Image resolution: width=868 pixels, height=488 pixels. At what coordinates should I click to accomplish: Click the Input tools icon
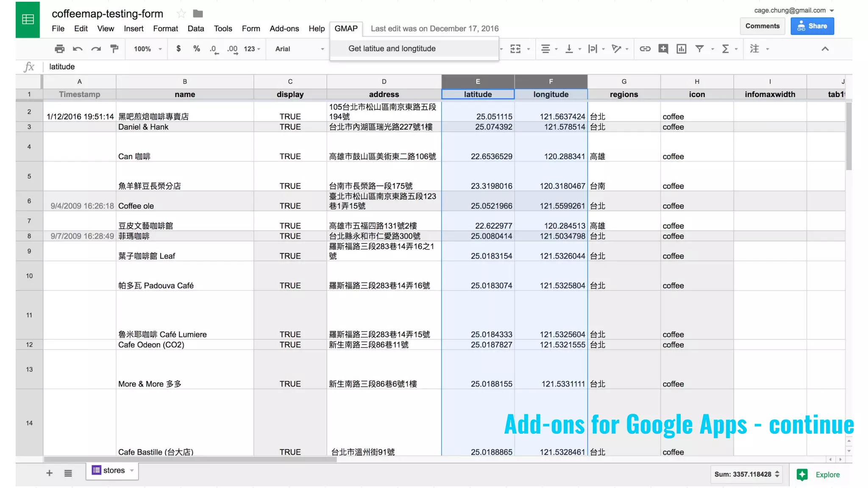(x=754, y=49)
